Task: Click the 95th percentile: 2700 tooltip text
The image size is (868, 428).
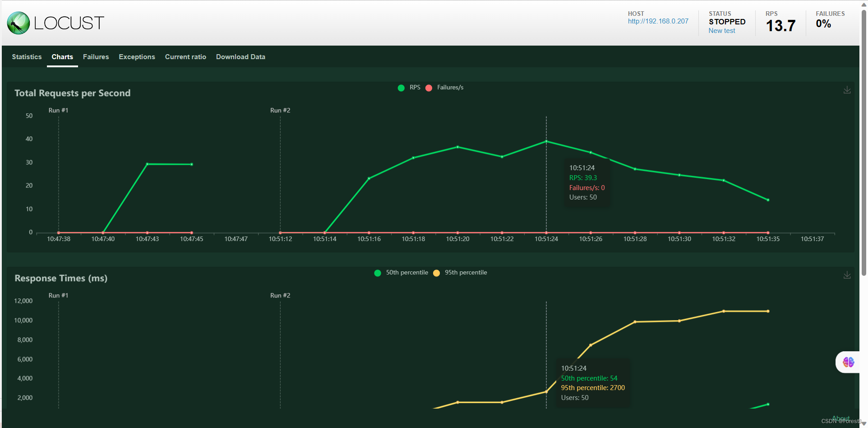Action: 593,388
